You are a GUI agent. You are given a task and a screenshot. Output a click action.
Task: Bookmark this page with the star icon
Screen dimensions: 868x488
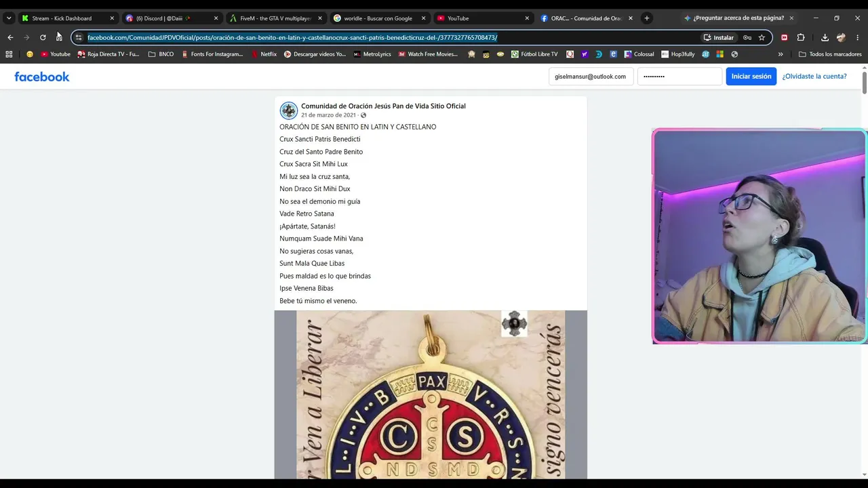(762, 37)
